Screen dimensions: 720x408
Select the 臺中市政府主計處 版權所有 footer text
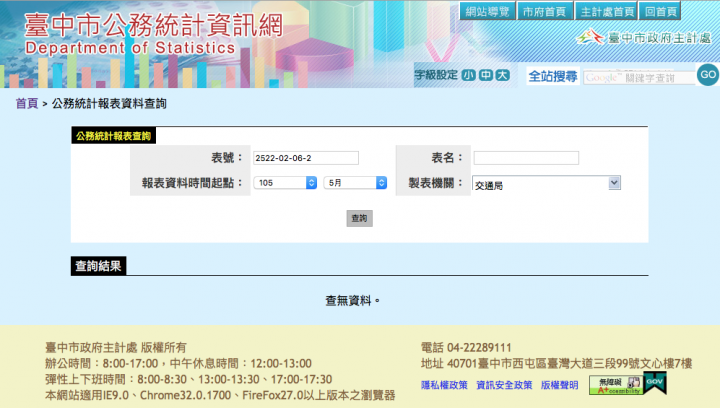[116, 347]
